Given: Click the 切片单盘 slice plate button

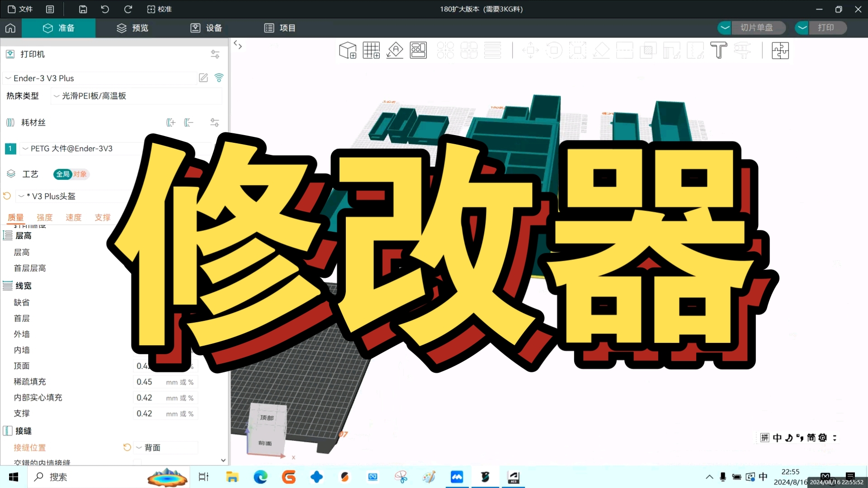Looking at the screenshot, I should (x=756, y=28).
